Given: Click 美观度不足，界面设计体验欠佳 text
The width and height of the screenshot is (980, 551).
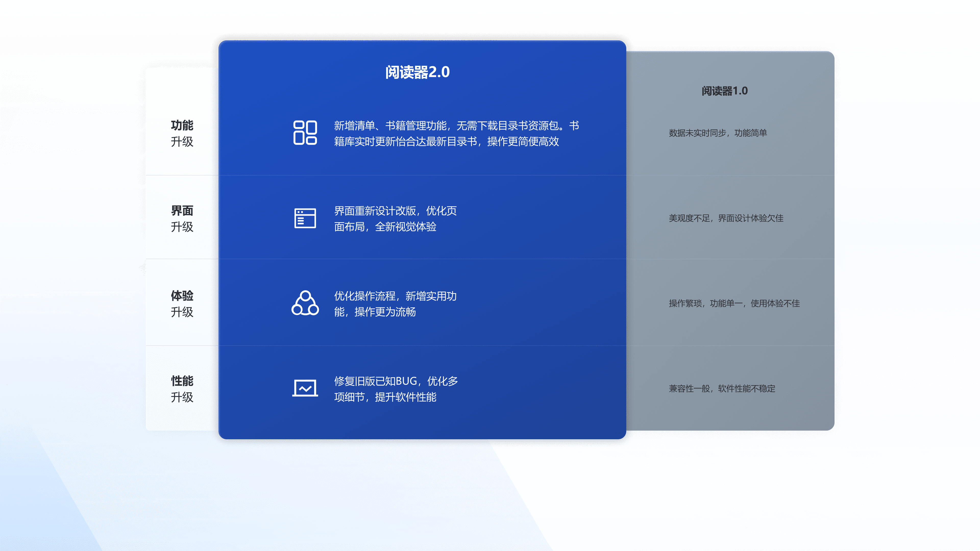Looking at the screenshot, I should pos(726,218).
